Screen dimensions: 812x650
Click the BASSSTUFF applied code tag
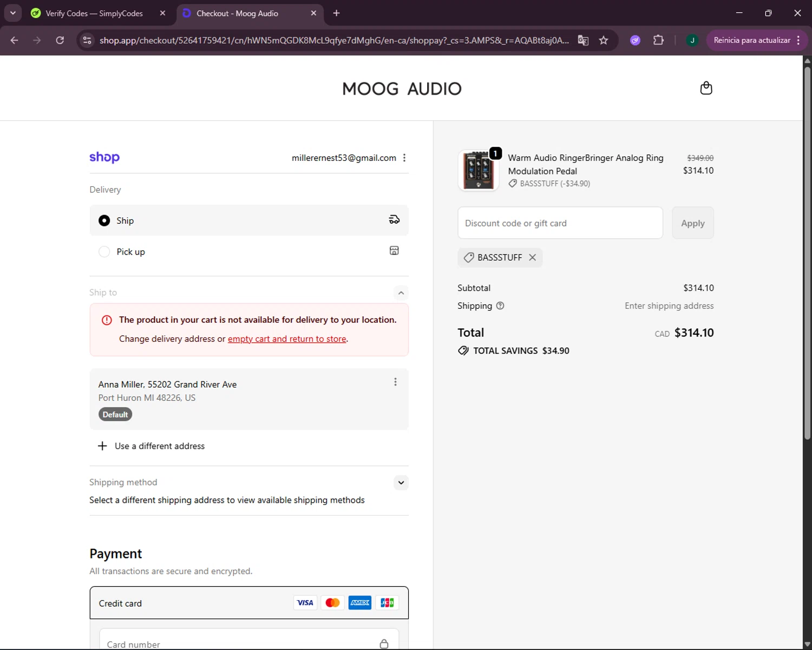500,257
